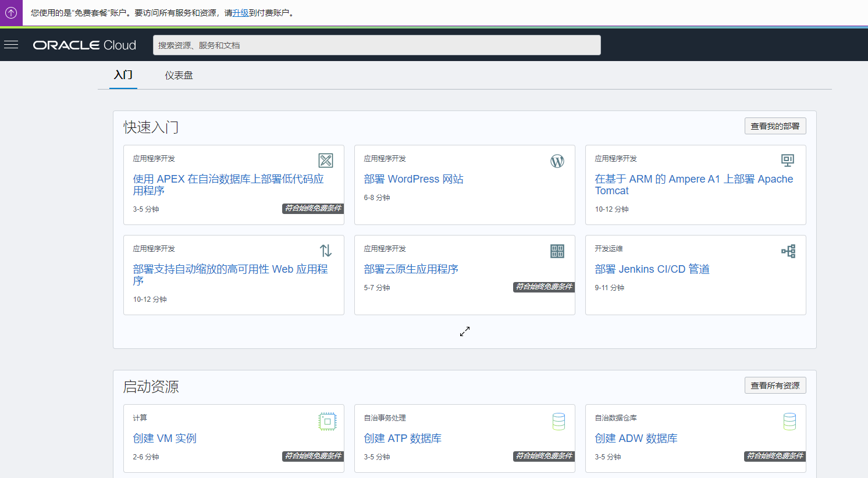Open 部署支持自动缩放的高可用性 Web 应用程序
This screenshot has height=478, width=868.
(x=230, y=275)
